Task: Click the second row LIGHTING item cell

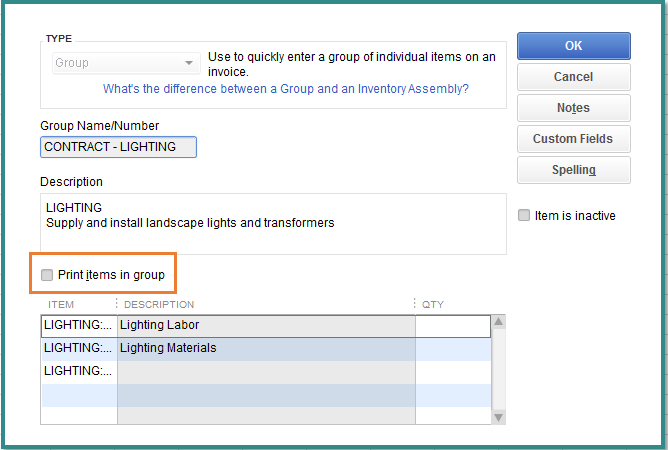Action: click(79, 348)
